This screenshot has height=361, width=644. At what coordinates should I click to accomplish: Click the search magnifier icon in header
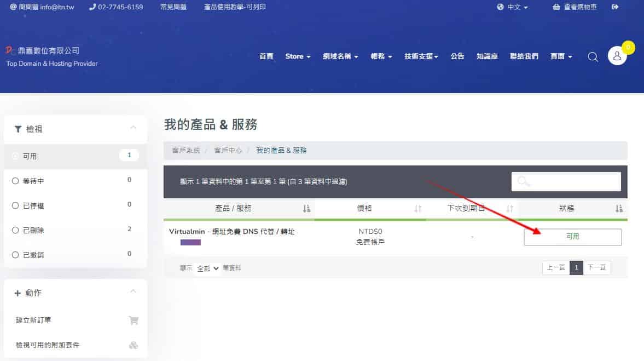pos(593,57)
